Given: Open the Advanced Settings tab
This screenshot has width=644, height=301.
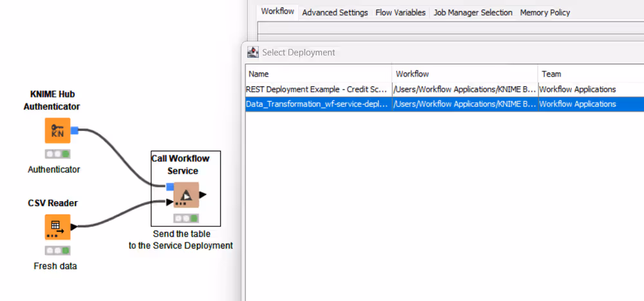Looking at the screenshot, I should click(x=335, y=12).
